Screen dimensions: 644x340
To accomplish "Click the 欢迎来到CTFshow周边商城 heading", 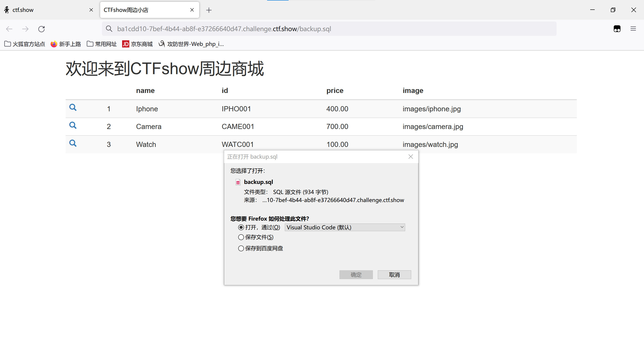I will pos(165,69).
